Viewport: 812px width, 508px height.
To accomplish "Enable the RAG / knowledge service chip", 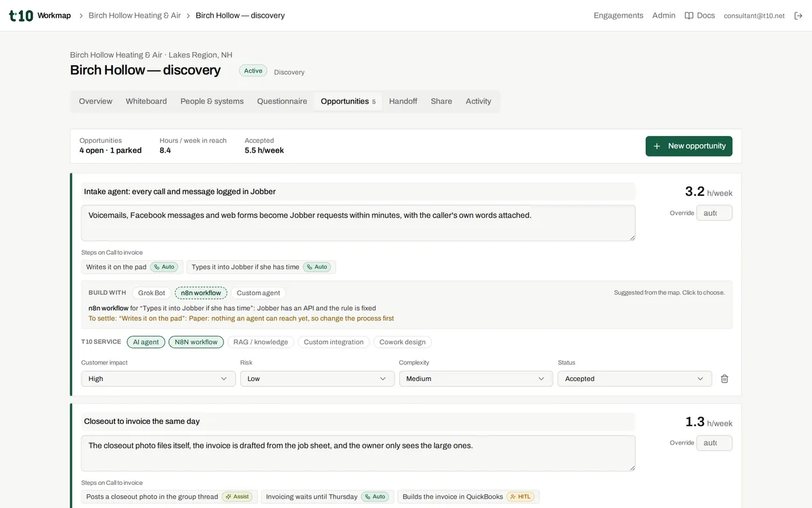I will (x=261, y=342).
